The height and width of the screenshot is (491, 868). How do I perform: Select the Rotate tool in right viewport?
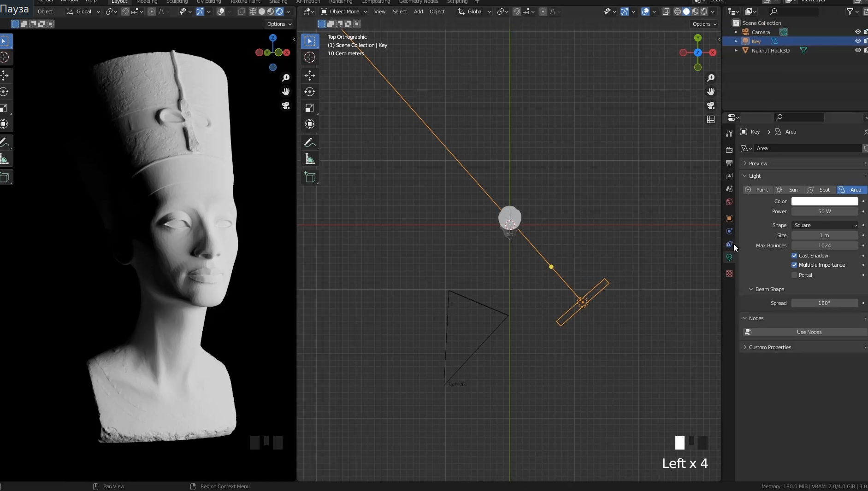[x=310, y=92]
